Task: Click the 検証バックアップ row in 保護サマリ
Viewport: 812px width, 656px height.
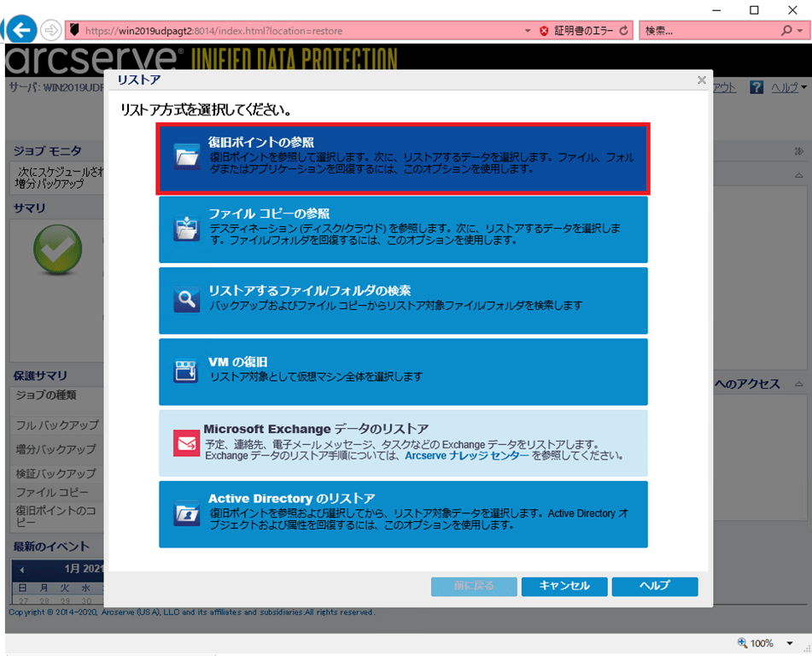Action: click(x=56, y=473)
